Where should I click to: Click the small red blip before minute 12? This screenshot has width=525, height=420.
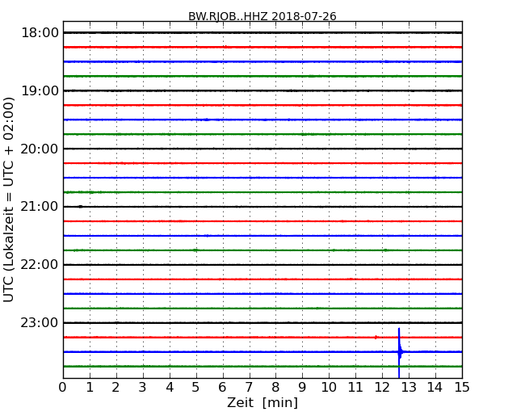[x=376, y=338]
